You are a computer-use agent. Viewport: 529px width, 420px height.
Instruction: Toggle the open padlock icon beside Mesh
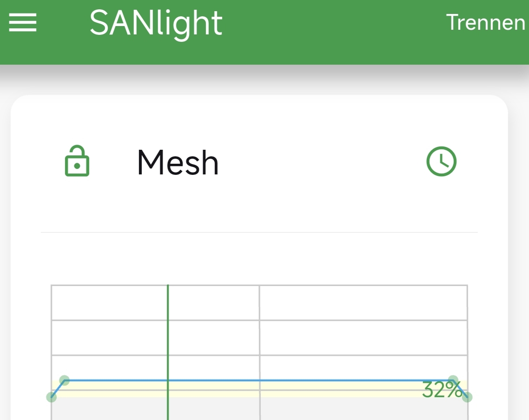point(77,161)
